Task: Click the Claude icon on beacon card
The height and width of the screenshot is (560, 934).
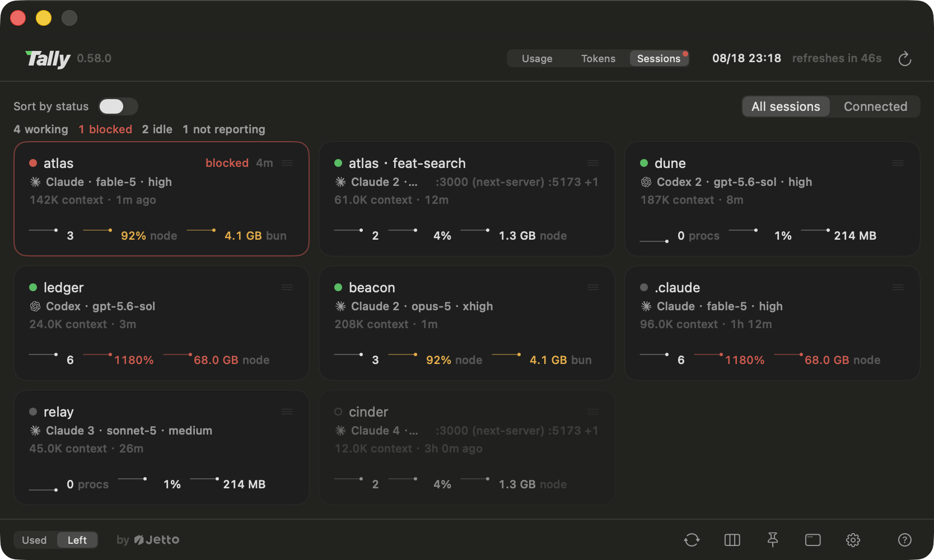Action: [340, 306]
